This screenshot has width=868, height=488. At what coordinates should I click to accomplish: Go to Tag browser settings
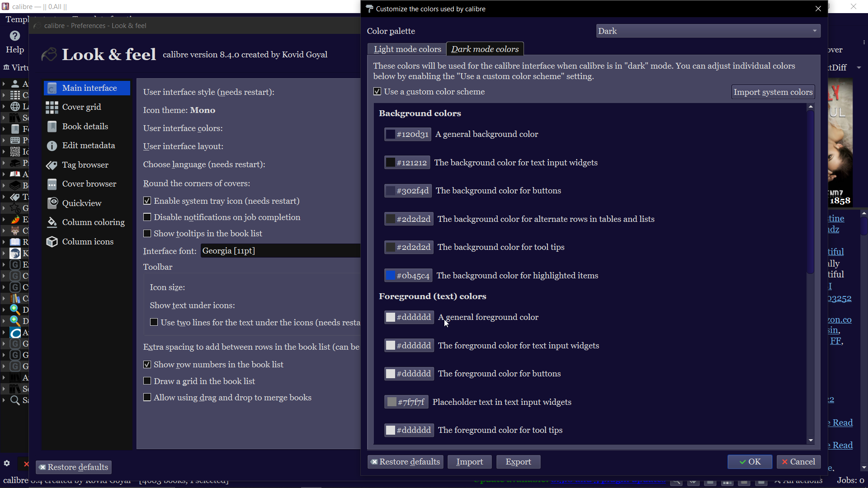tap(85, 165)
